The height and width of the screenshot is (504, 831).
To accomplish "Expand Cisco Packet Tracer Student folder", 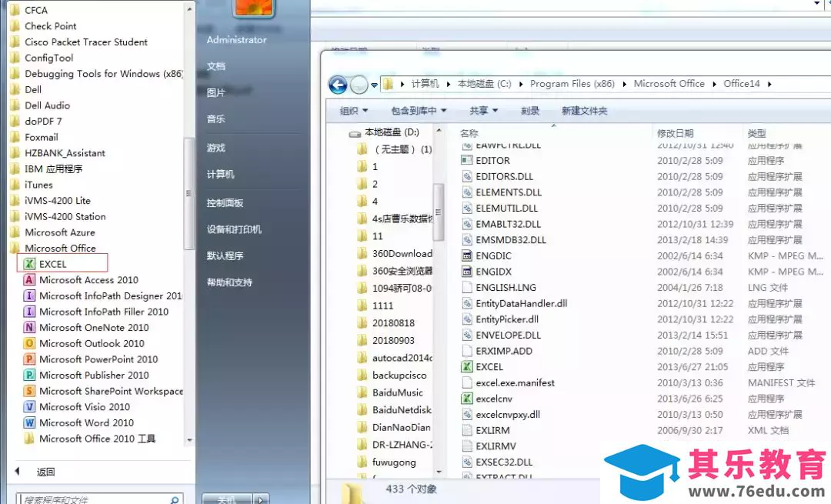I will pyautogui.click(x=79, y=42).
